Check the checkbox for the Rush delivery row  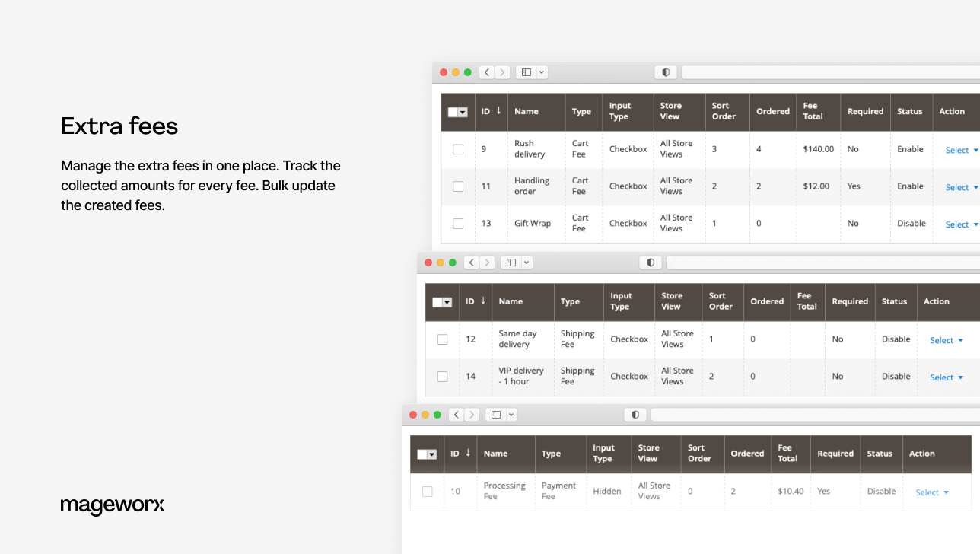tap(458, 149)
